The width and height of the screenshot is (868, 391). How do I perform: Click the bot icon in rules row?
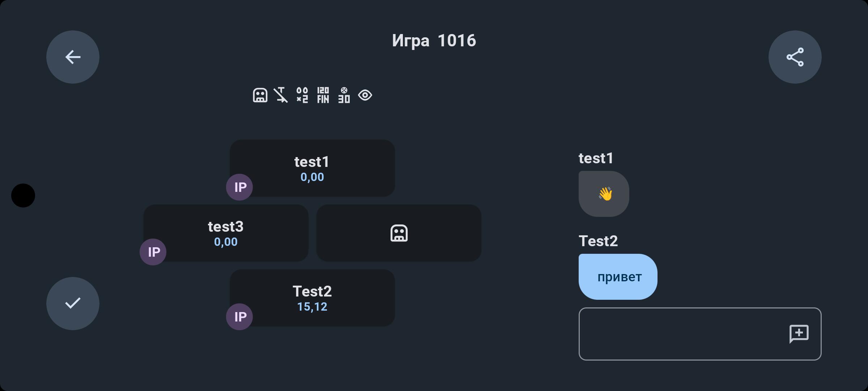pyautogui.click(x=260, y=95)
